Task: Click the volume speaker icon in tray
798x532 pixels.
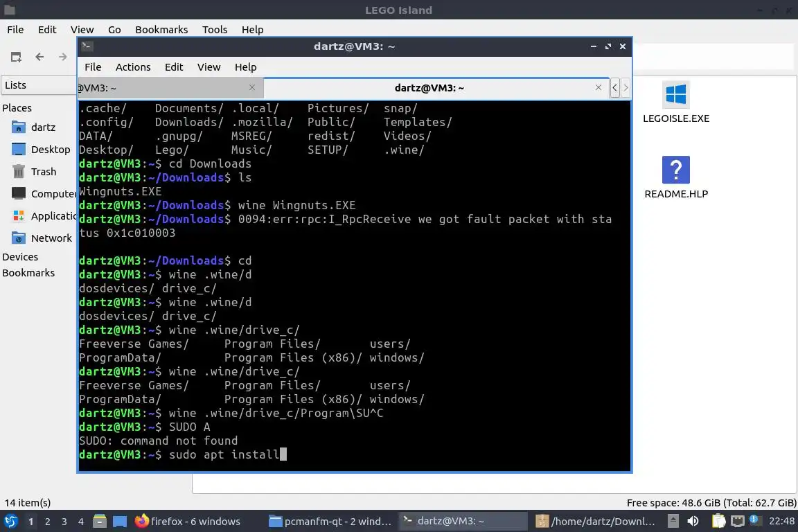Action: [x=693, y=521]
